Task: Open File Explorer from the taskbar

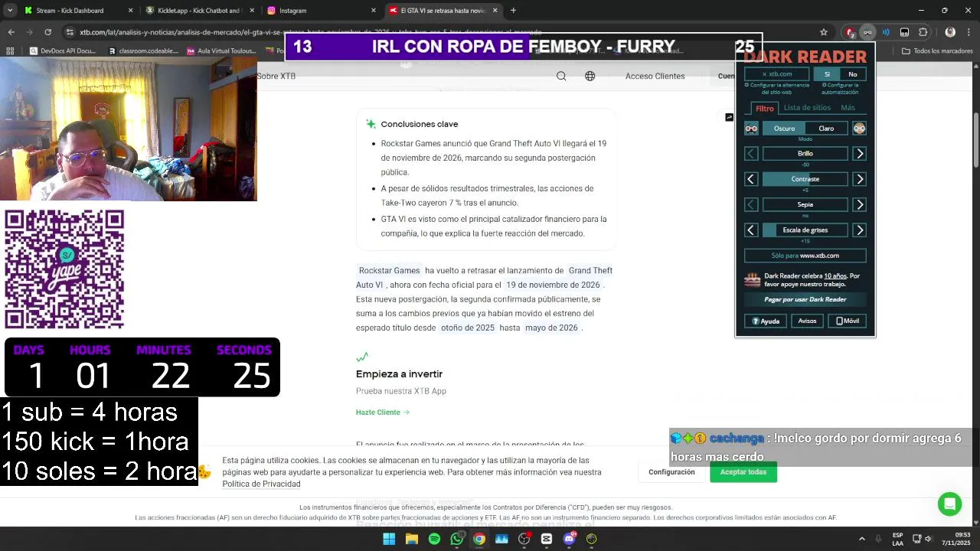Action: (x=412, y=539)
